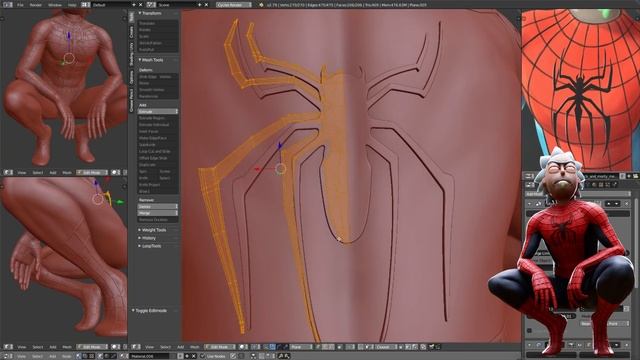Select the rotate manipulator icon
Screen dimensions: 640x360
279,347
